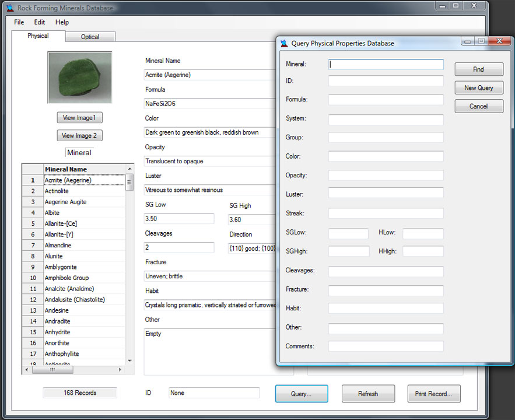The image size is (515, 420).
Task: Open the Help menu
Action: coord(62,22)
